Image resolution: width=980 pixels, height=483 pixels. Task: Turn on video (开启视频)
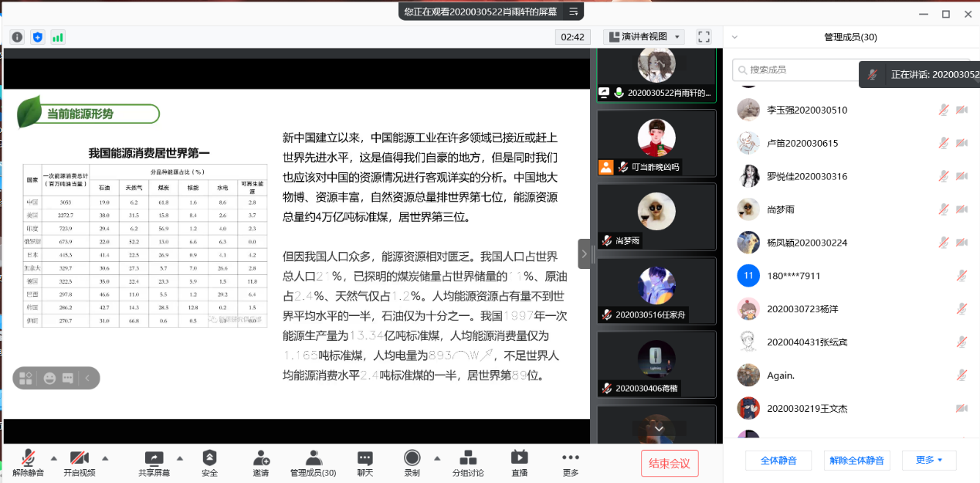point(80,463)
